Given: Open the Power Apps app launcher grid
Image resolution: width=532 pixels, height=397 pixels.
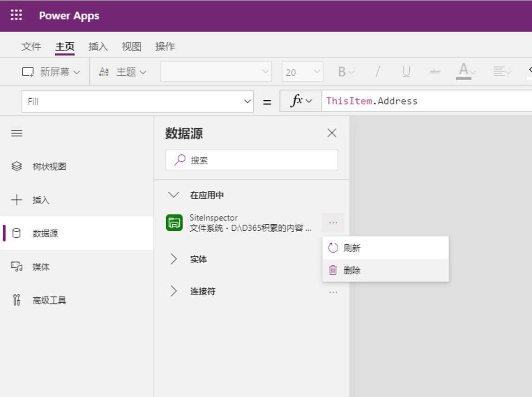Looking at the screenshot, I should point(16,15).
